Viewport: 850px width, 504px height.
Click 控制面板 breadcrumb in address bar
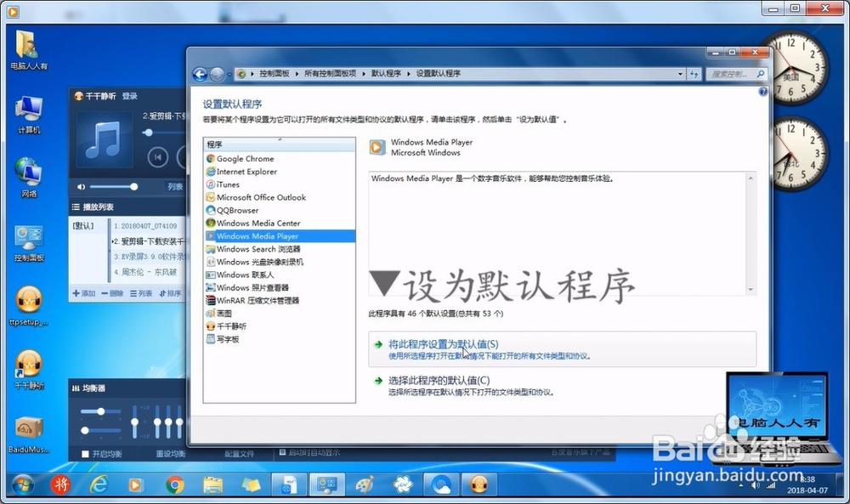pyautogui.click(x=274, y=74)
